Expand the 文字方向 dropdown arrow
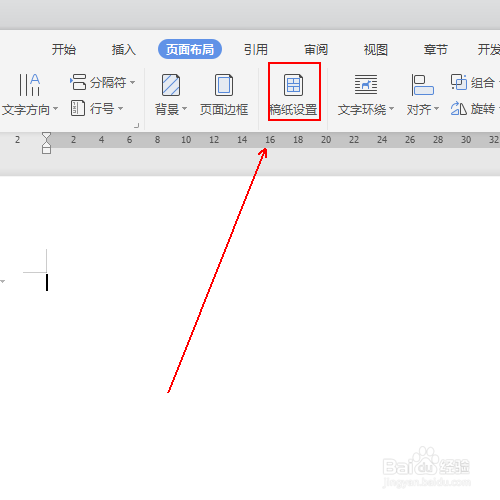This screenshot has height=500, width=500. [55, 109]
